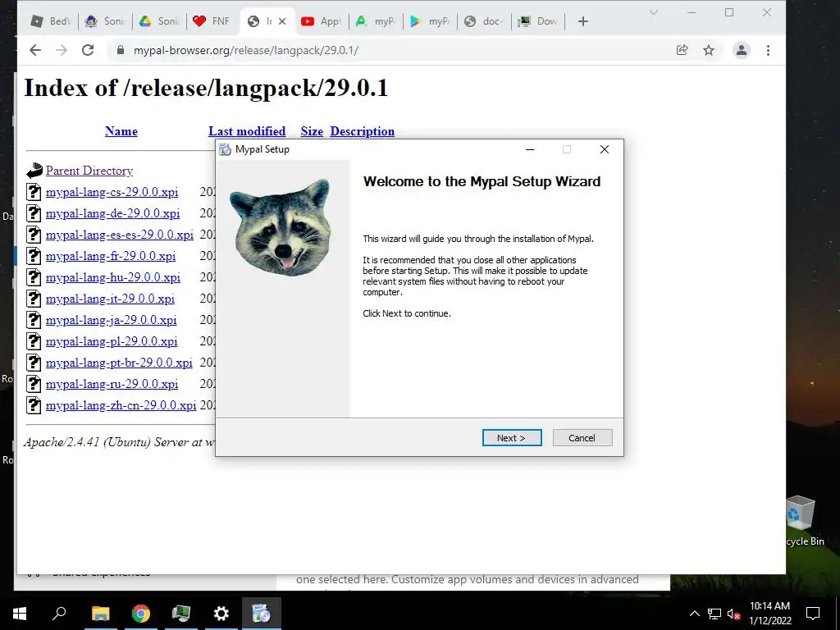Click file icon beside mypal-lang-ja
The height and width of the screenshot is (630, 840).
[34, 320]
